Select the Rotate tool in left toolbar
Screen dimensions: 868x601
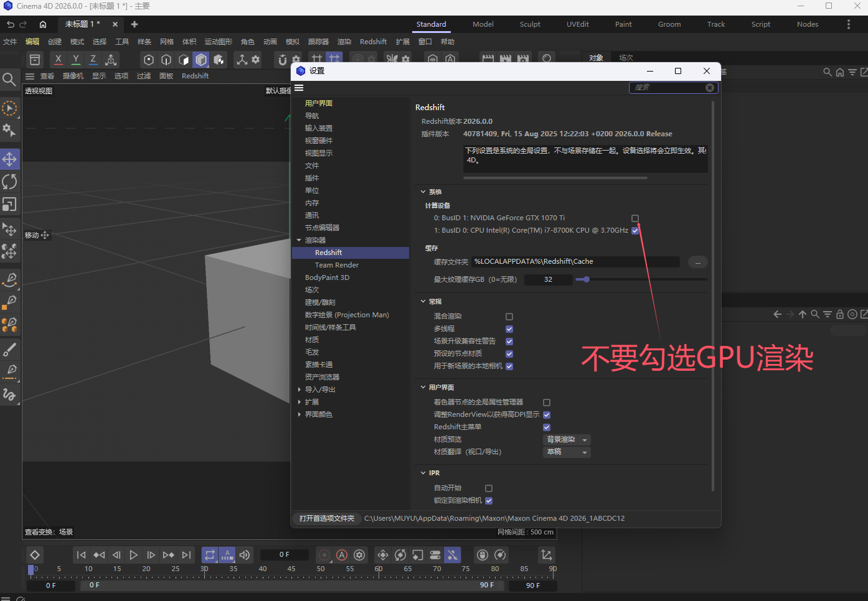click(x=10, y=182)
